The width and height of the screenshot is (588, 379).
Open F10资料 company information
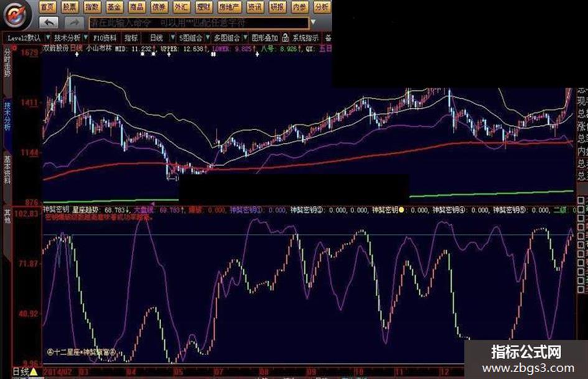point(105,38)
